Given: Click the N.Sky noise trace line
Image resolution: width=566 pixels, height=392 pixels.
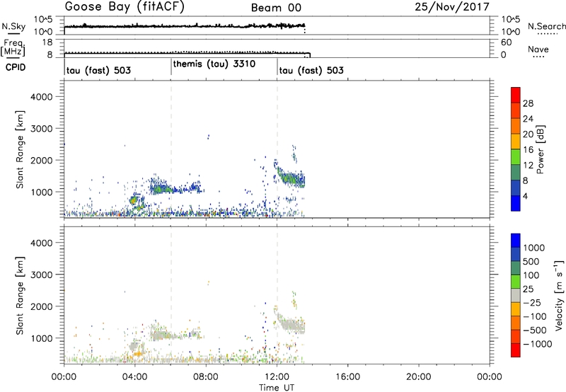Looking at the screenshot, I should 184,26.
